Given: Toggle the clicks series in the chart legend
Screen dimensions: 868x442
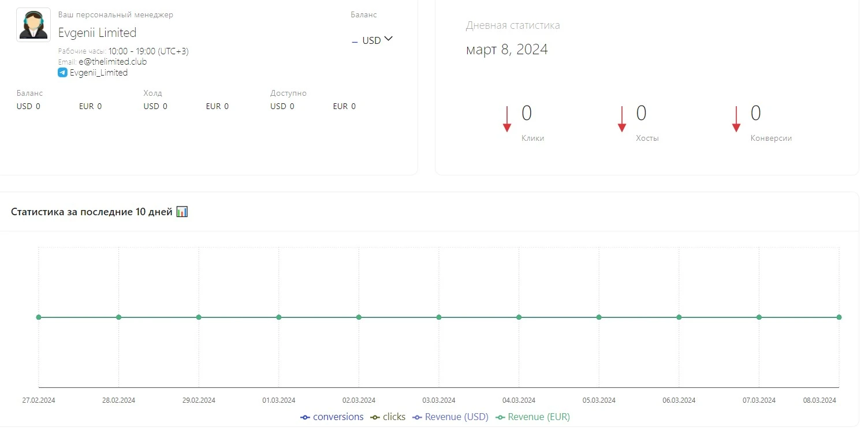Looking at the screenshot, I should click(x=388, y=417).
